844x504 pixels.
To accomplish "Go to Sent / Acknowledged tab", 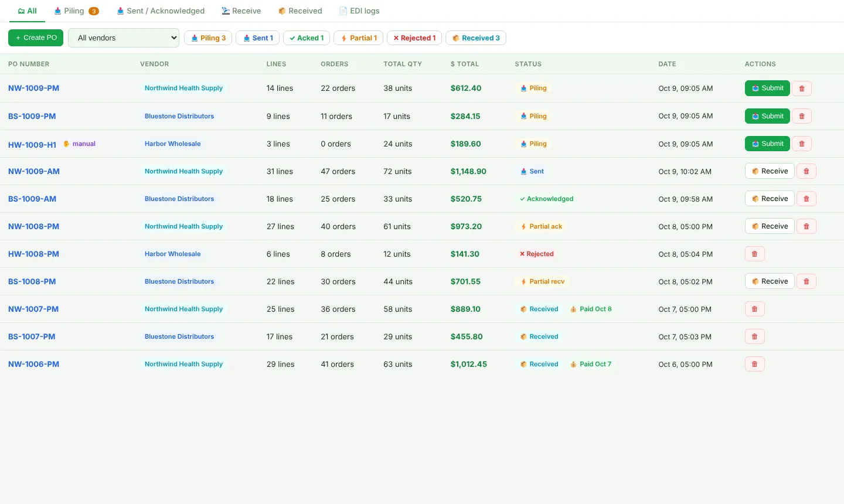I will pyautogui.click(x=161, y=11).
